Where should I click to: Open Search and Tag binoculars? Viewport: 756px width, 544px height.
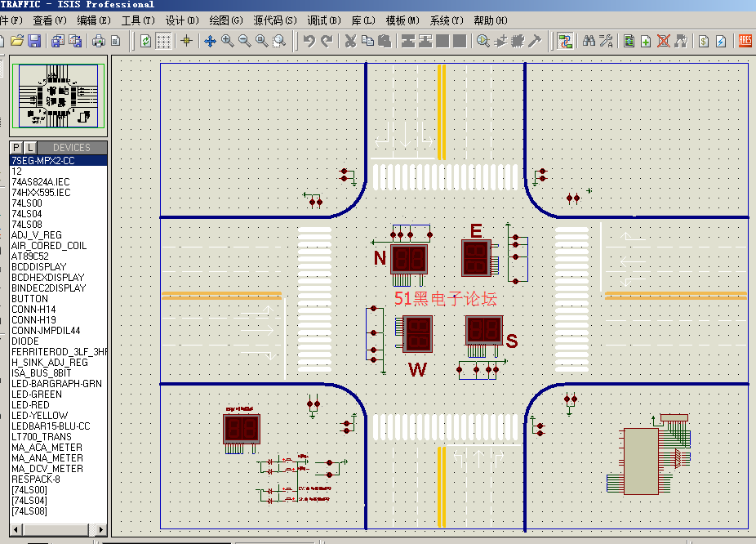tap(589, 41)
